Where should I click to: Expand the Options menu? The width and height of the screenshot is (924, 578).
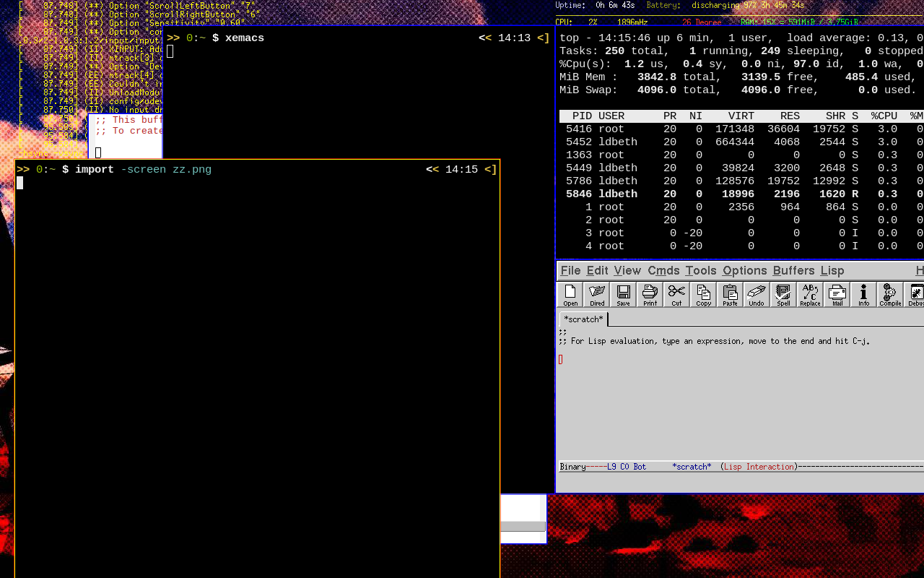click(x=744, y=270)
